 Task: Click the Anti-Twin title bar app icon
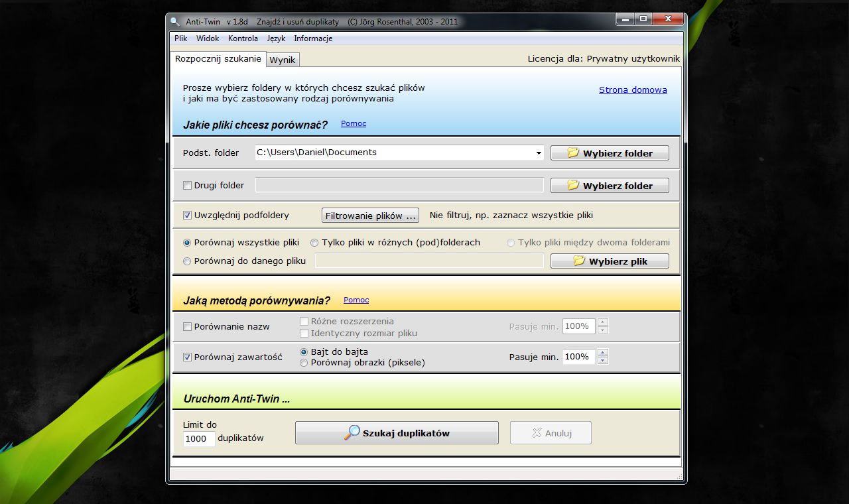pyautogui.click(x=175, y=21)
